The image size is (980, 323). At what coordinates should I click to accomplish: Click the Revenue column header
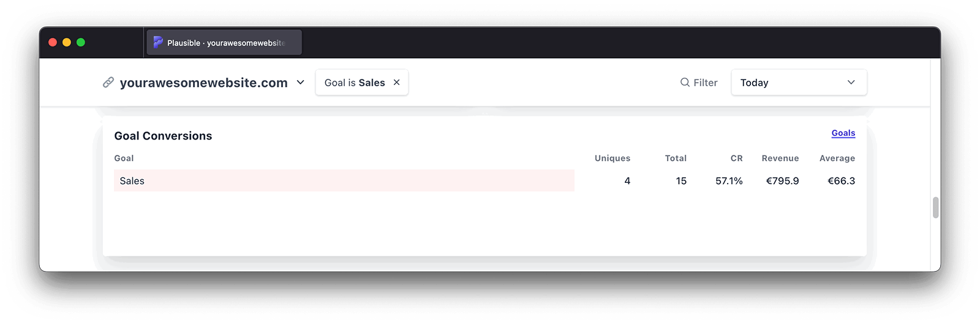coord(780,158)
